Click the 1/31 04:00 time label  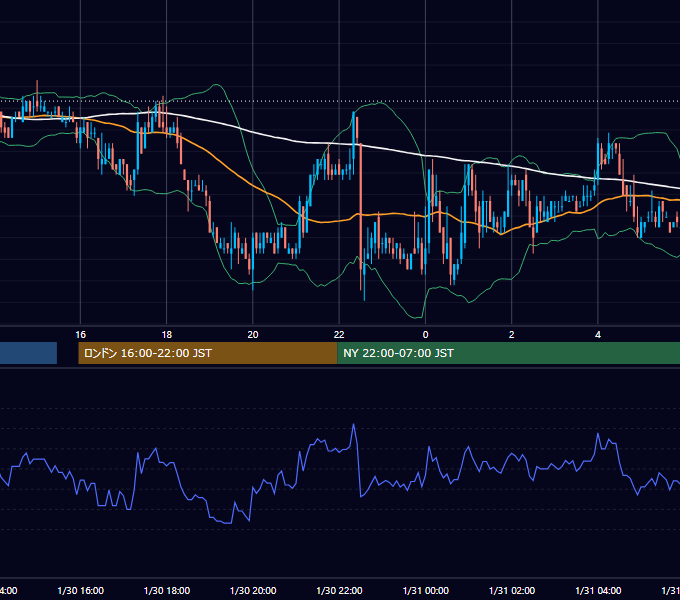point(598,591)
